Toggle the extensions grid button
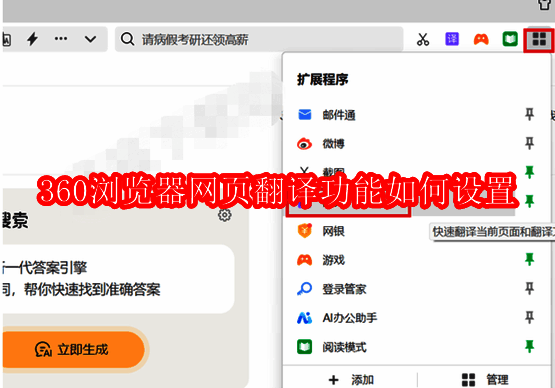This screenshot has width=555, height=388. click(x=539, y=39)
